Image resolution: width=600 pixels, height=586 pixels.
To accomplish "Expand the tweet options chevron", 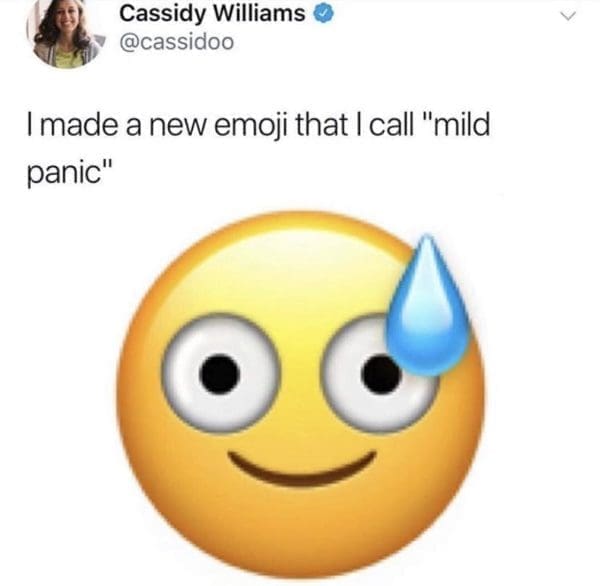I will click(x=568, y=16).
